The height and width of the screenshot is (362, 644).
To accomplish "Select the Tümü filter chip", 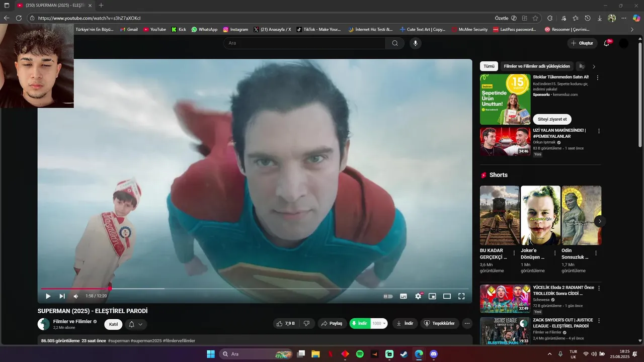I will [x=489, y=66].
